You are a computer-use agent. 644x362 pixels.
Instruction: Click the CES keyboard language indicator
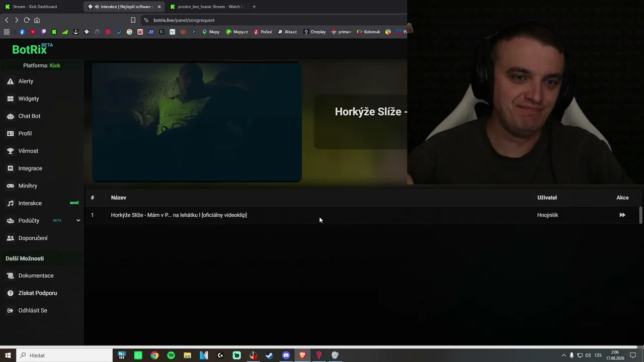point(598,355)
